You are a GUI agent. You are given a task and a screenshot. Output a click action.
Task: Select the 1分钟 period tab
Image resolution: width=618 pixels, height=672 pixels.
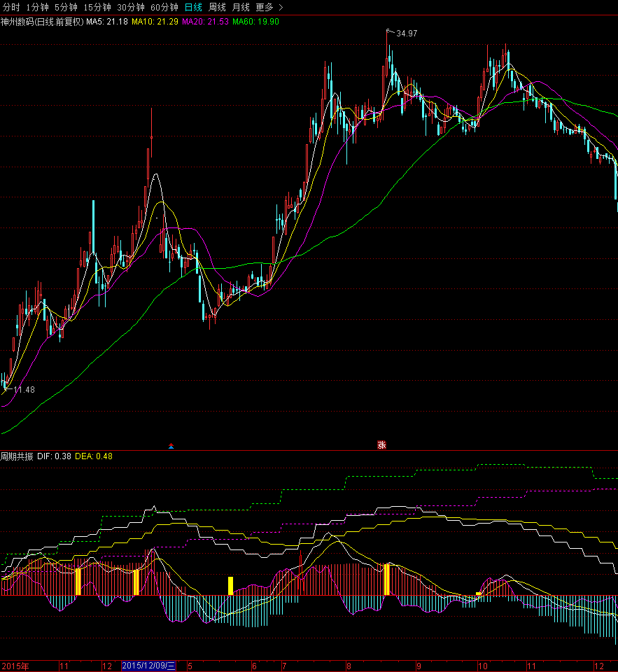[37, 7]
